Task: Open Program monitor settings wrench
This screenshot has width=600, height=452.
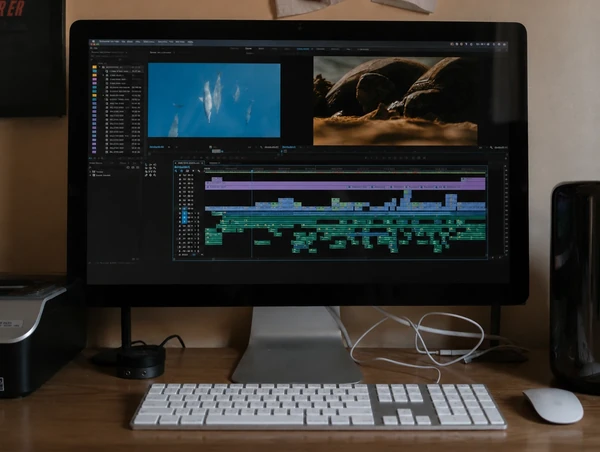Action: click(491, 147)
